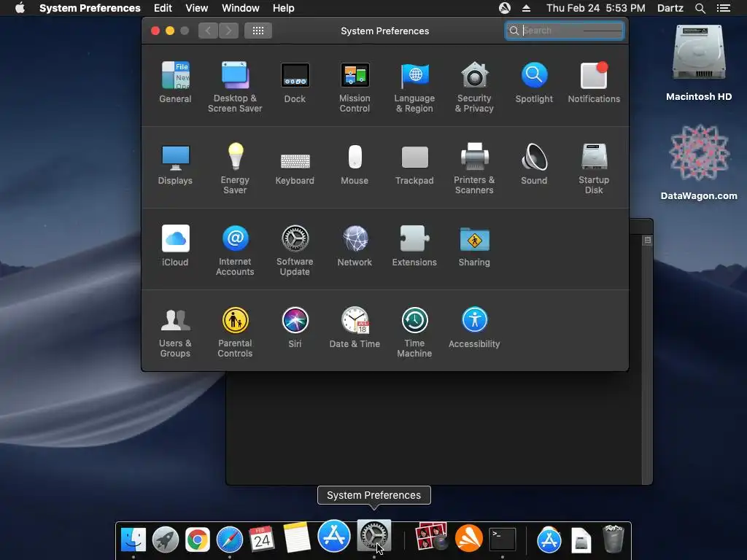Open Trackpad preferences

414,164
